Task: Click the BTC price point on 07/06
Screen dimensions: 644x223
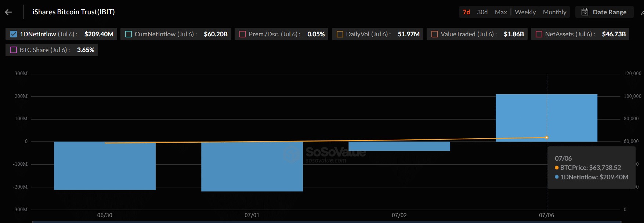Action: click(x=547, y=138)
